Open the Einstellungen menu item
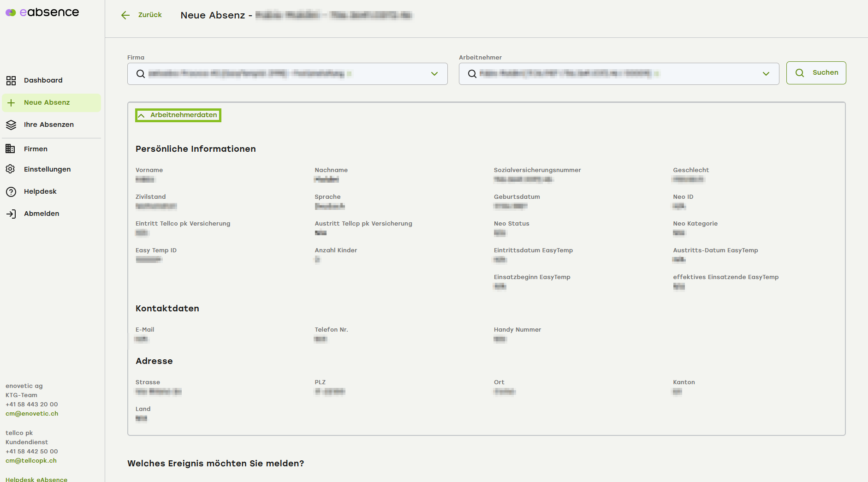 [47, 169]
